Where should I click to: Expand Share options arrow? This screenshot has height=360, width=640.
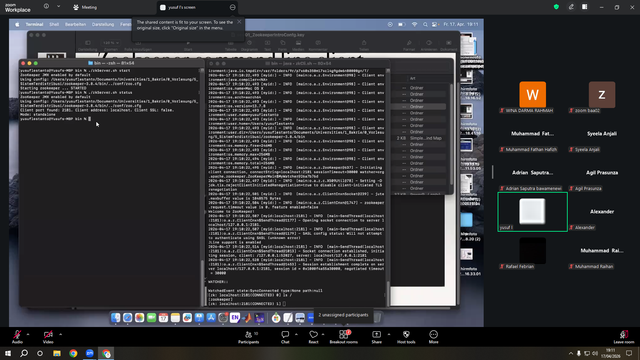pos(389,334)
